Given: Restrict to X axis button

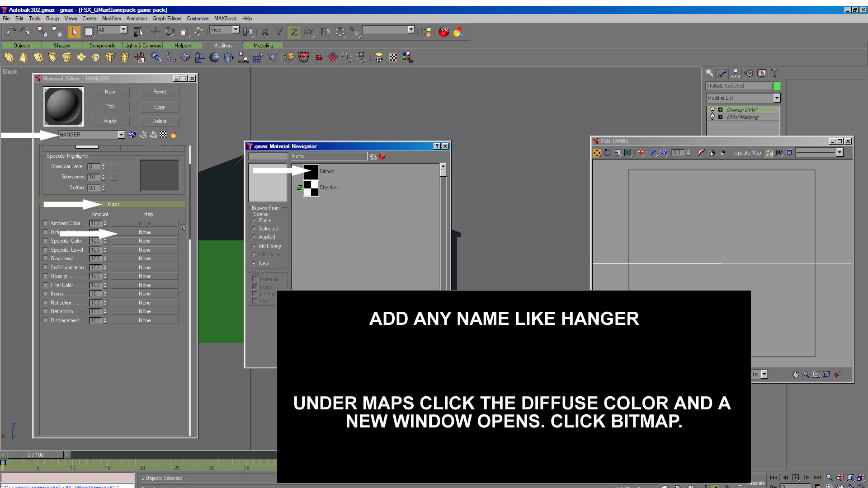Looking at the screenshot, I should coord(265,31).
